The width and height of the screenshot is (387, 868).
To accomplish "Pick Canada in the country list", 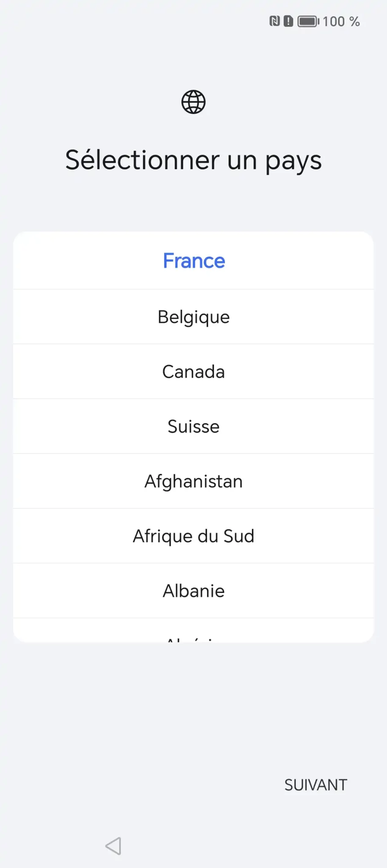I will 193,372.
